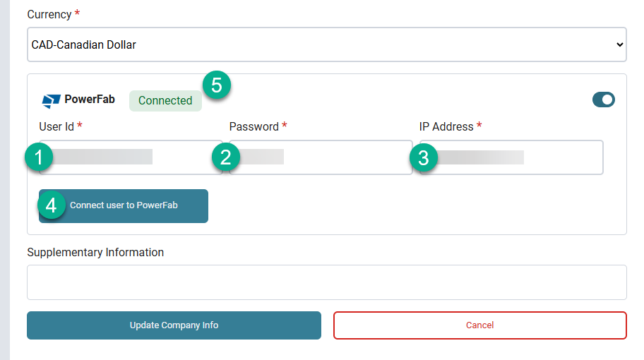Click the Supplementary Information label

[96, 252]
